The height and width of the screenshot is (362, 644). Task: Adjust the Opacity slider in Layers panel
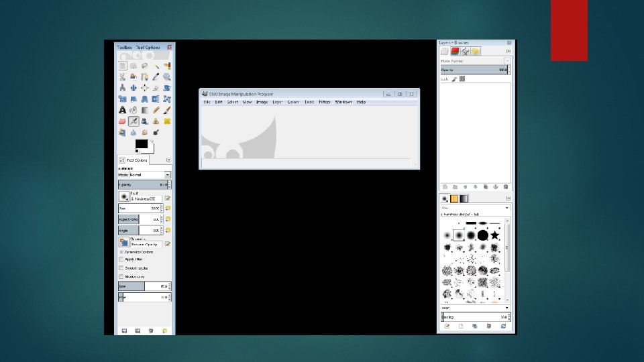474,70
